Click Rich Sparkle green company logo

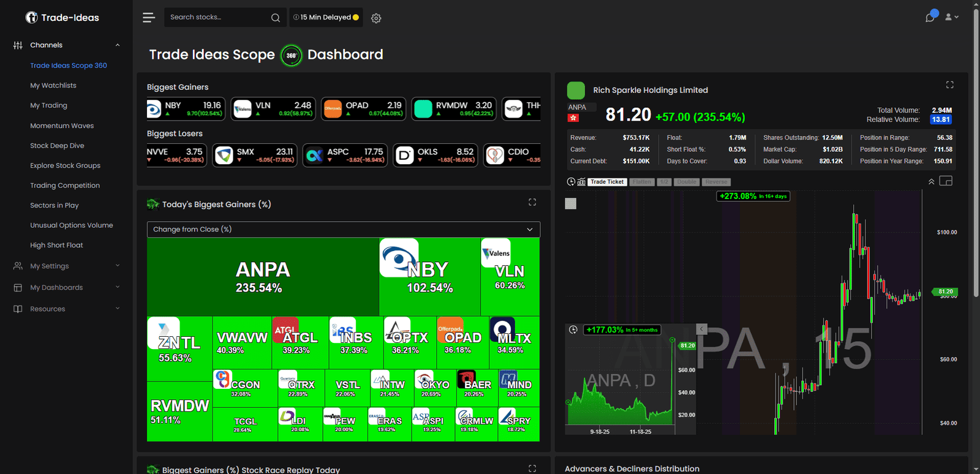click(576, 91)
